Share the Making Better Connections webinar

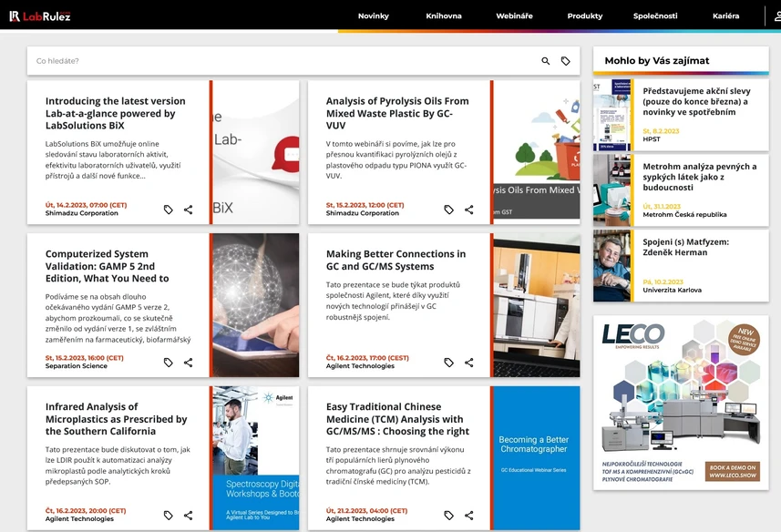(x=468, y=363)
